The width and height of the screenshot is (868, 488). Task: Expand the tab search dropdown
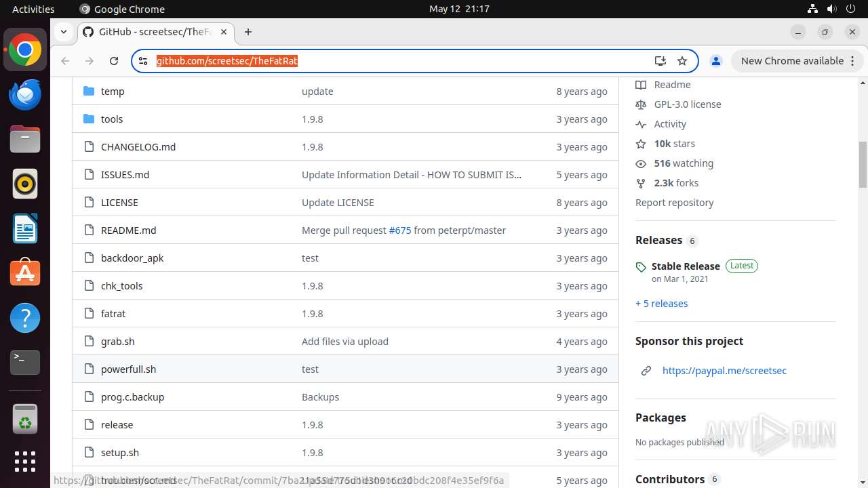coord(63,32)
